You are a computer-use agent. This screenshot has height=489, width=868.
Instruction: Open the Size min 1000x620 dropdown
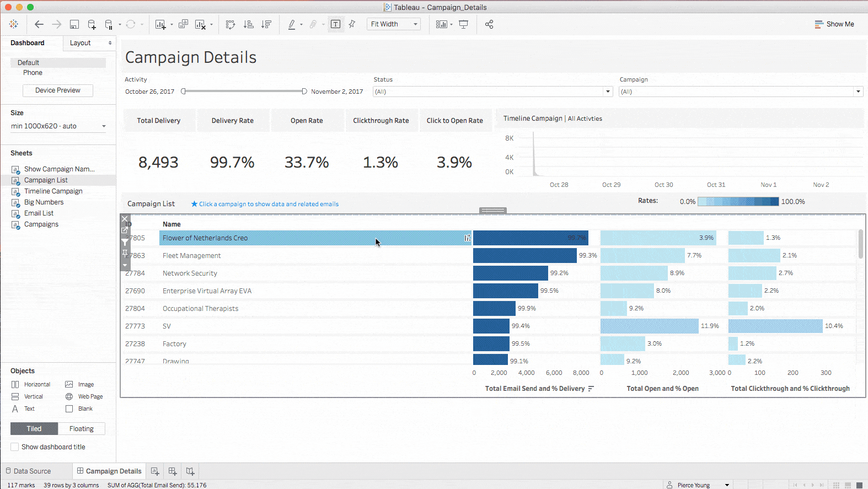[x=58, y=126]
